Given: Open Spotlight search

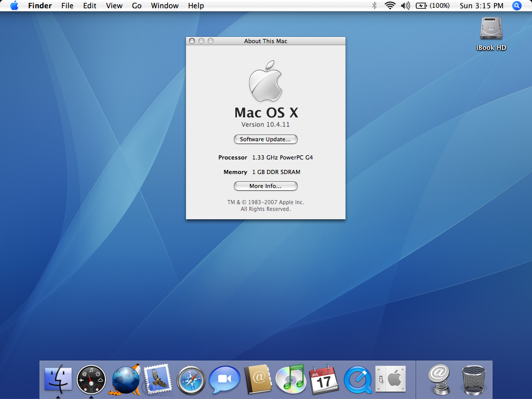Looking at the screenshot, I should click(516, 6).
